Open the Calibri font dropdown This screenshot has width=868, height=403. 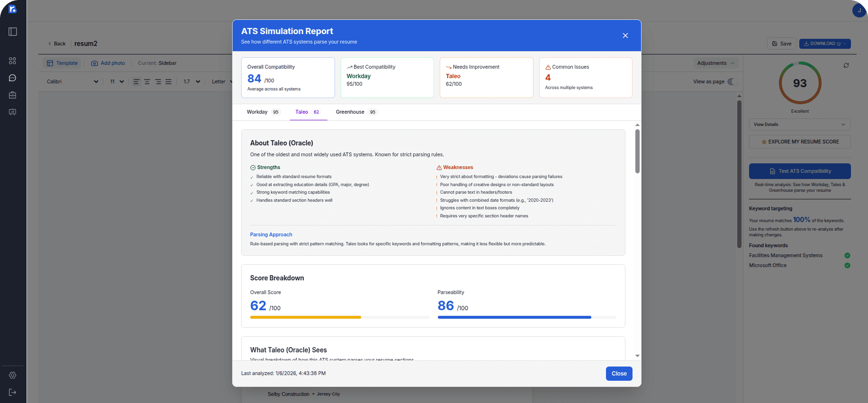click(x=72, y=81)
